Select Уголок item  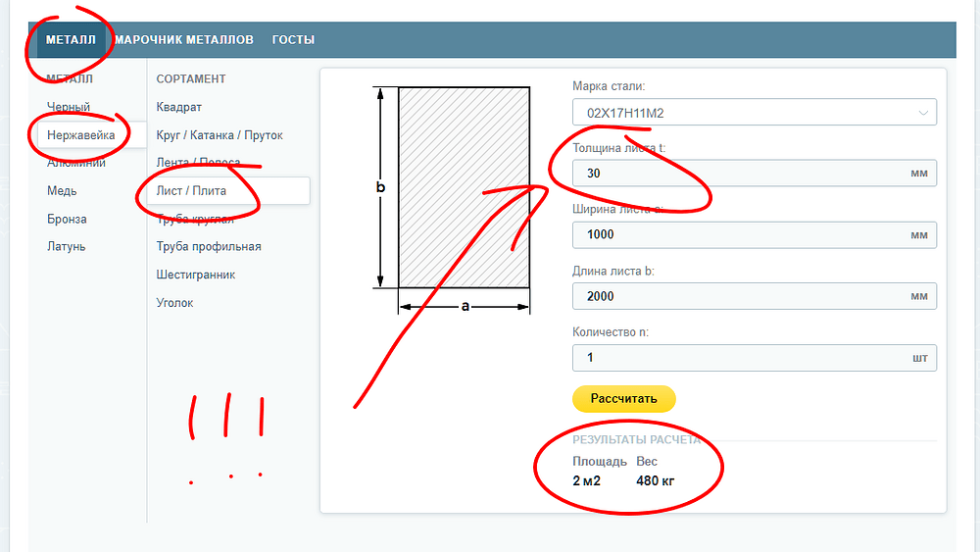click(x=175, y=303)
